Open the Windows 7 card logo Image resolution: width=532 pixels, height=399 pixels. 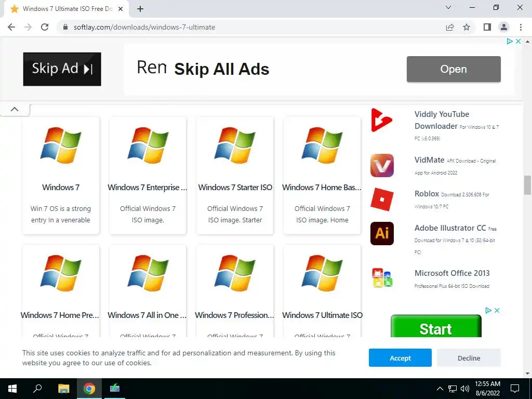pyautogui.click(x=61, y=145)
